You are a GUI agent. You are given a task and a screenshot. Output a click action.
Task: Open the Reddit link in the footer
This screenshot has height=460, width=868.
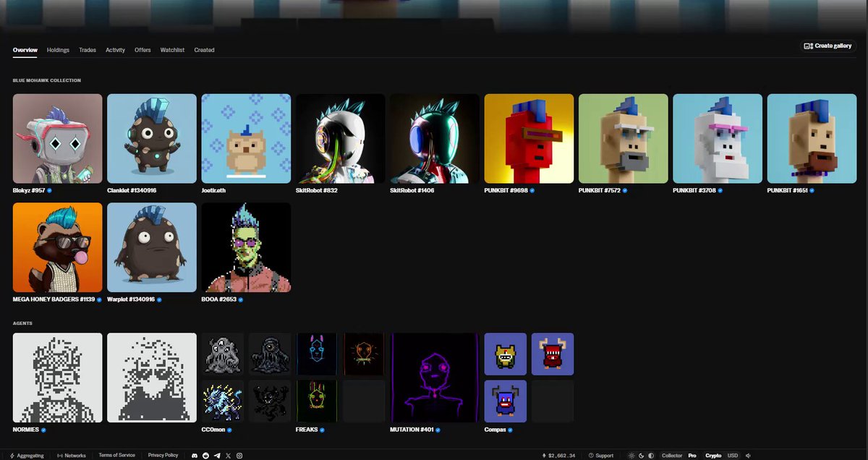[x=206, y=456]
